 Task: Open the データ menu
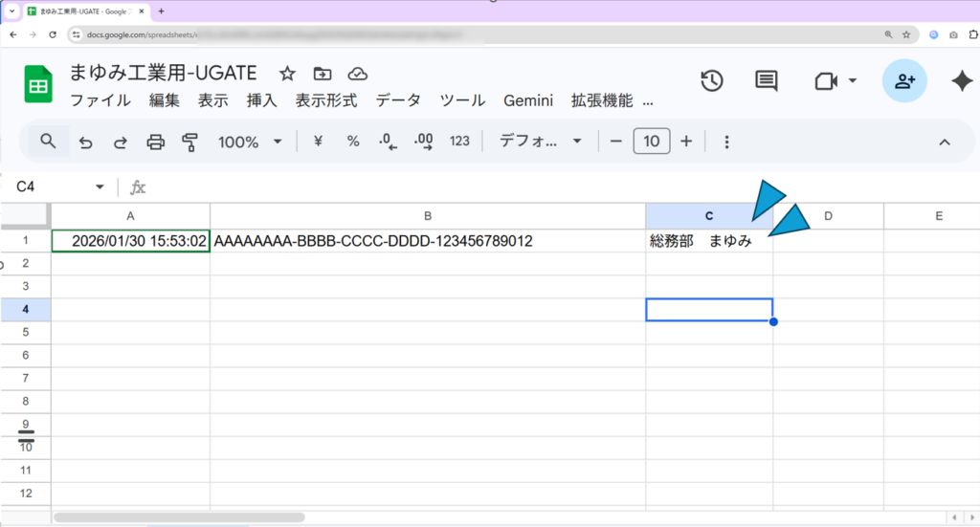398,100
